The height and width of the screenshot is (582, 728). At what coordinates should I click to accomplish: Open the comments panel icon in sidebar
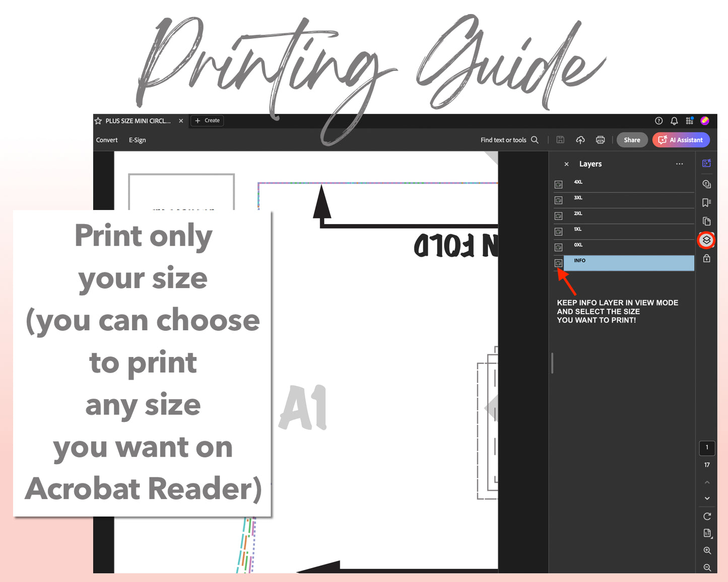[706, 184]
